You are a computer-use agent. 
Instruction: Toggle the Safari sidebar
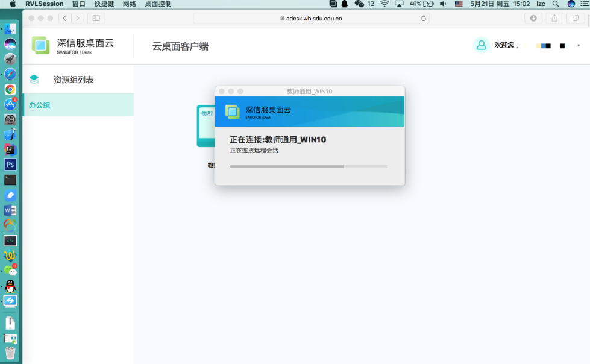point(96,18)
